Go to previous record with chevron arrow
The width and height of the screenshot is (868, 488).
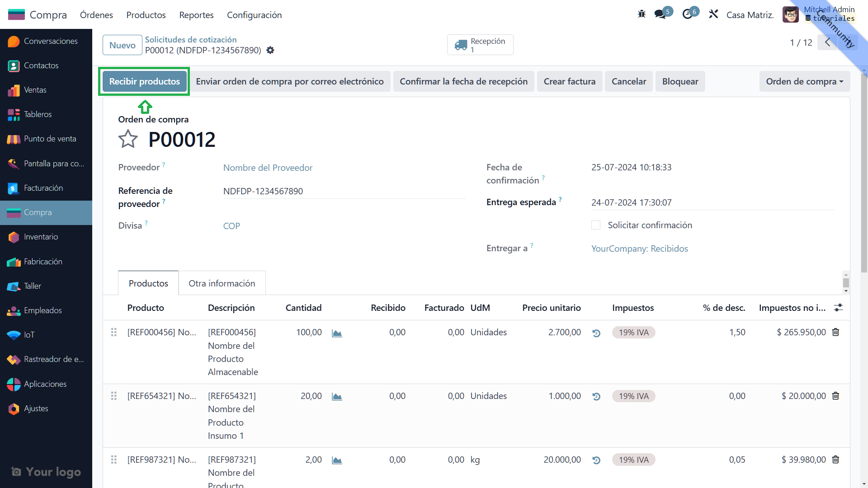pos(827,42)
